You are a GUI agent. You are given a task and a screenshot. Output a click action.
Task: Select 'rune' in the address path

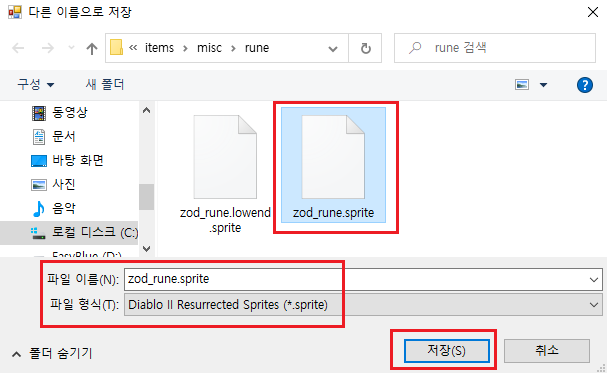click(x=257, y=48)
